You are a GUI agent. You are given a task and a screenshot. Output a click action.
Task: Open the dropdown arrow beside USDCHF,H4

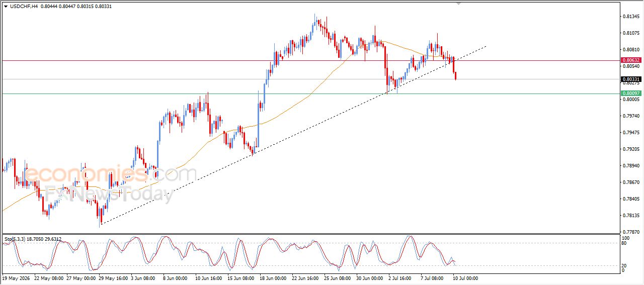pyautogui.click(x=6, y=6)
